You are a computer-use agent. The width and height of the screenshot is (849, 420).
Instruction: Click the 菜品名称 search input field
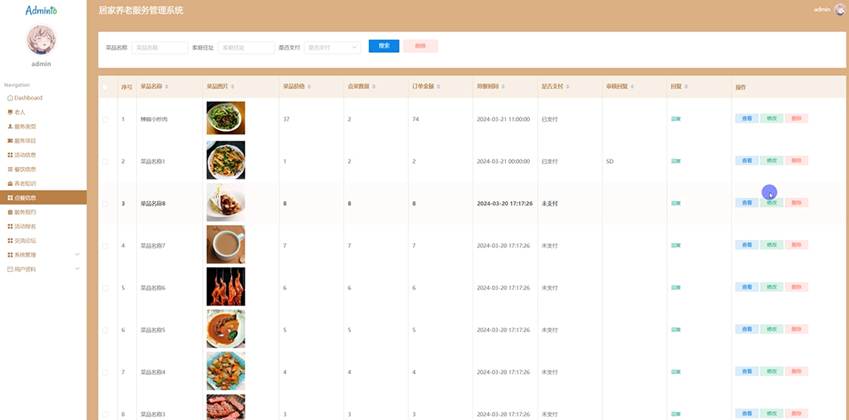[x=160, y=48]
